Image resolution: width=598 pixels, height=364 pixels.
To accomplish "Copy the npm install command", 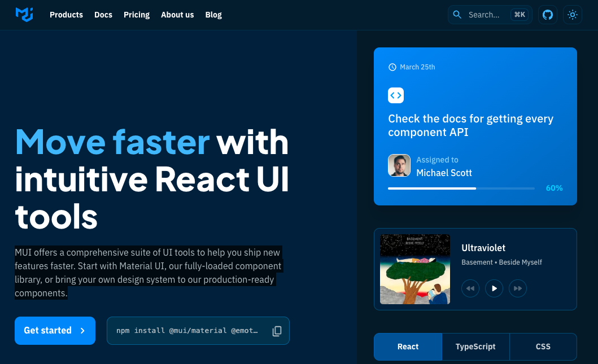I will coord(277,331).
